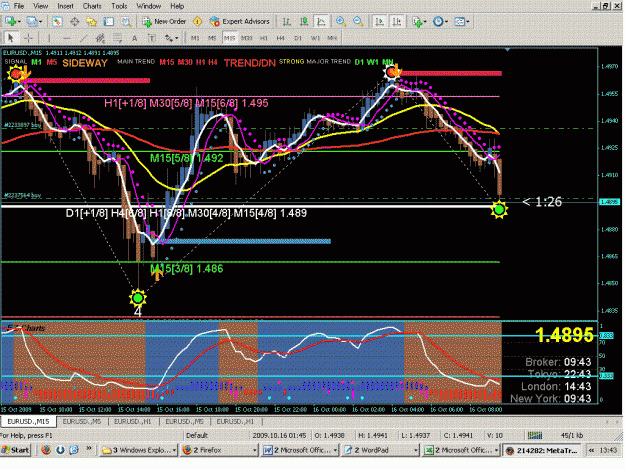Open the Tools menu
The width and height of the screenshot is (625, 469).
point(119,6)
